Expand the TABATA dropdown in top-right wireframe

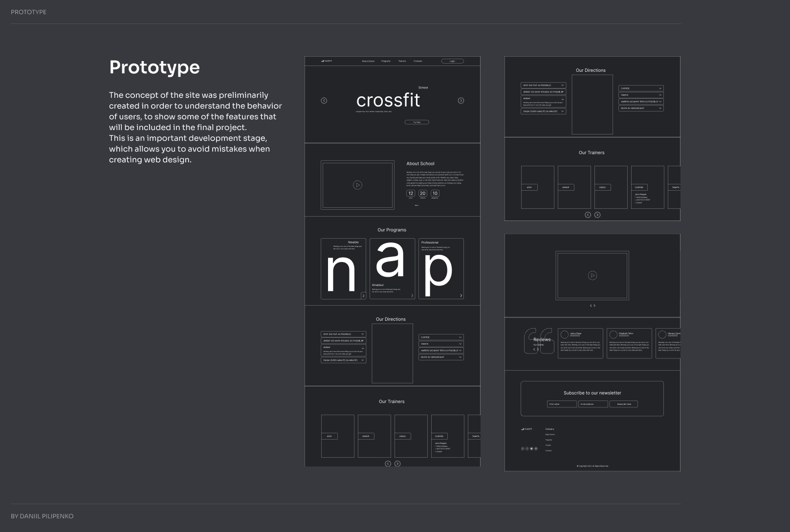[x=641, y=95]
